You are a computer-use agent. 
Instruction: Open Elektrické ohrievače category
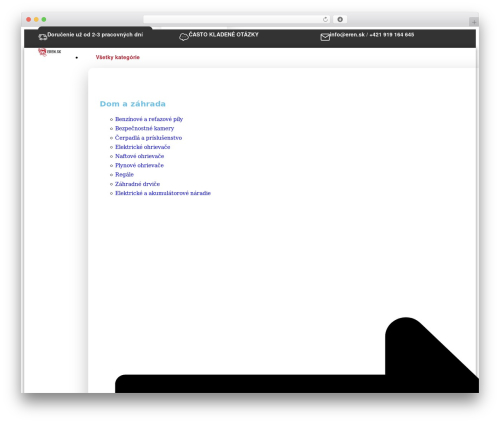pos(143,147)
